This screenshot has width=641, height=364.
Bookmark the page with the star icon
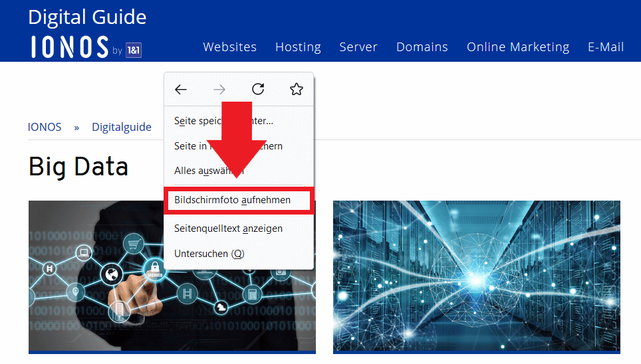coord(297,90)
